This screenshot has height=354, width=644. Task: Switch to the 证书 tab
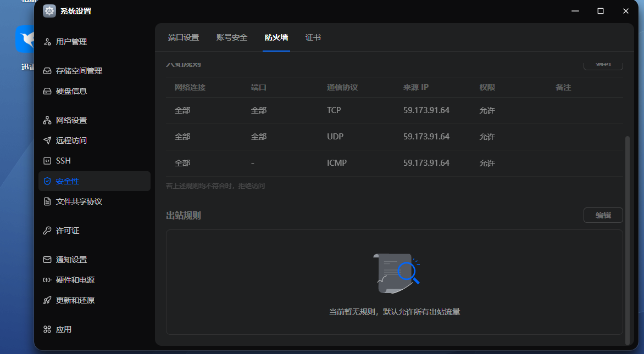[x=313, y=37]
